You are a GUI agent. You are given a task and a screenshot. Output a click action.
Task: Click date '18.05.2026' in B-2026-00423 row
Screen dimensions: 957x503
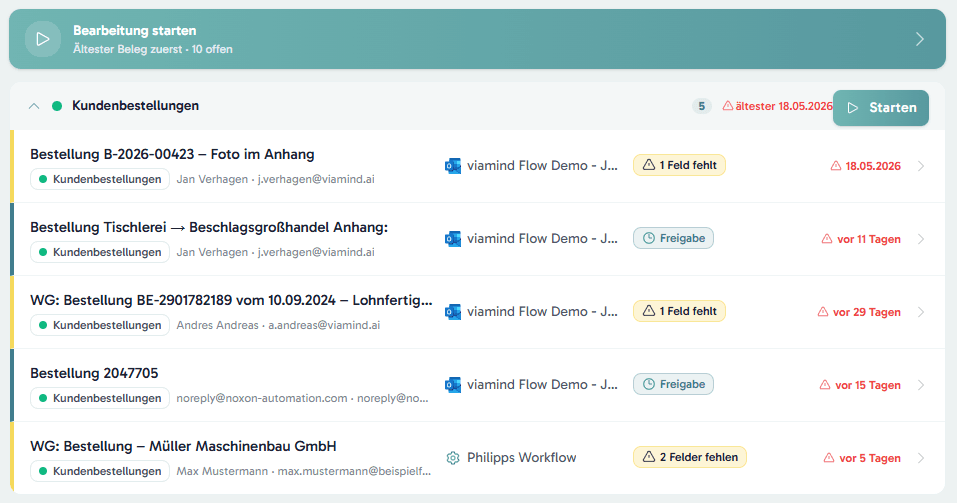873,166
